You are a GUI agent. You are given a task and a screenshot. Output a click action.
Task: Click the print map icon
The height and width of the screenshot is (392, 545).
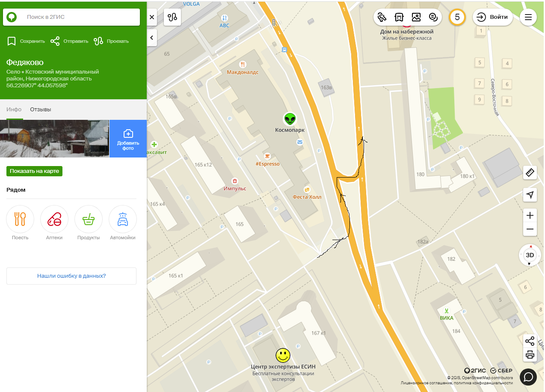[x=530, y=355]
